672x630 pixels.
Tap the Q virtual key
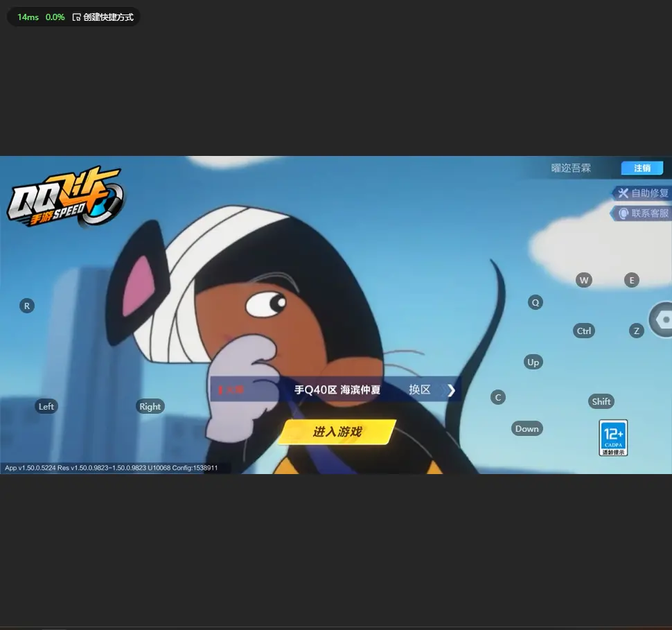(x=536, y=302)
